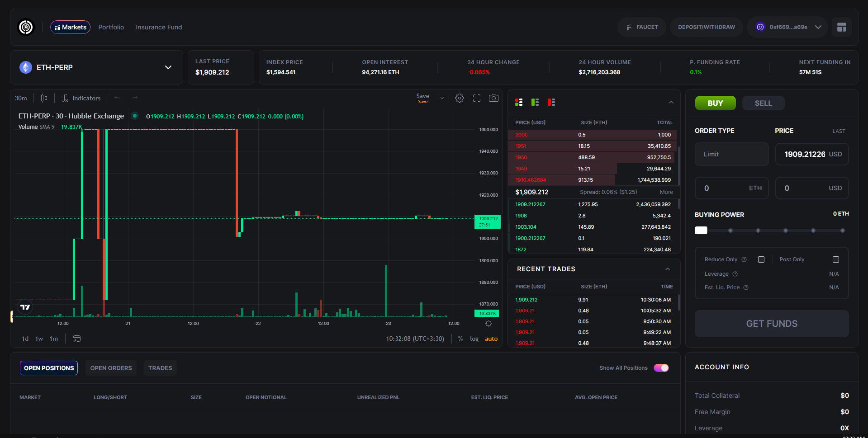Enable the Post Only checkbox

point(836,259)
